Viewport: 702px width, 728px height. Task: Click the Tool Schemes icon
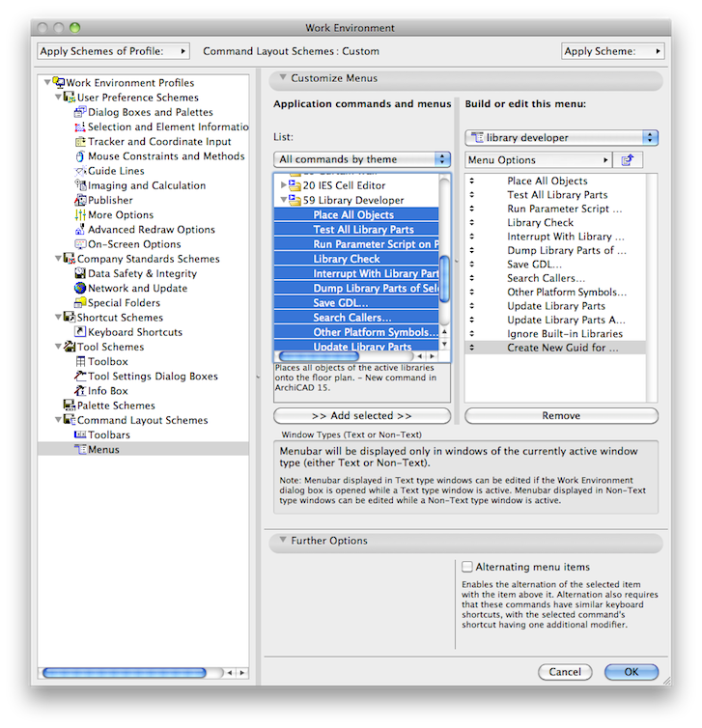pyautogui.click(x=70, y=347)
